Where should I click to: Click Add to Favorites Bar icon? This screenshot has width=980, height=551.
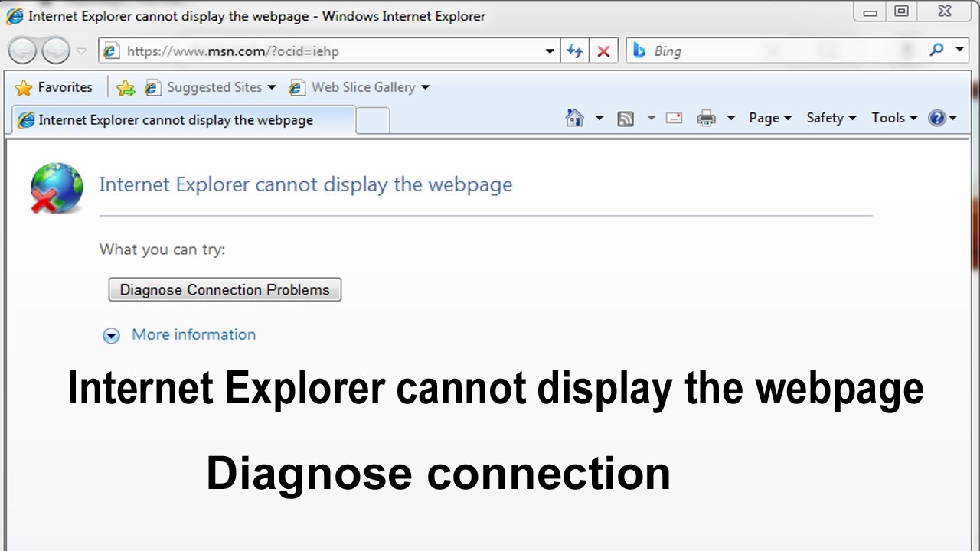pyautogui.click(x=126, y=88)
